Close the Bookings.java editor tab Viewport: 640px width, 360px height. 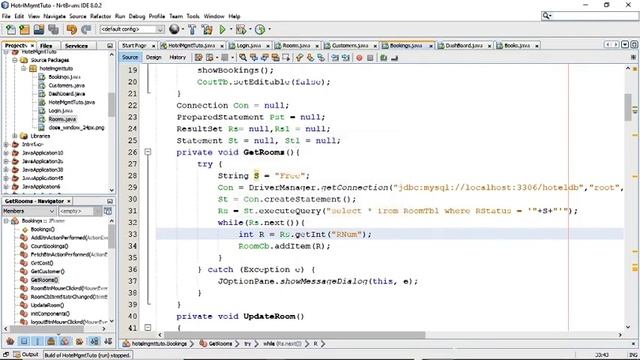pos(431,46)
